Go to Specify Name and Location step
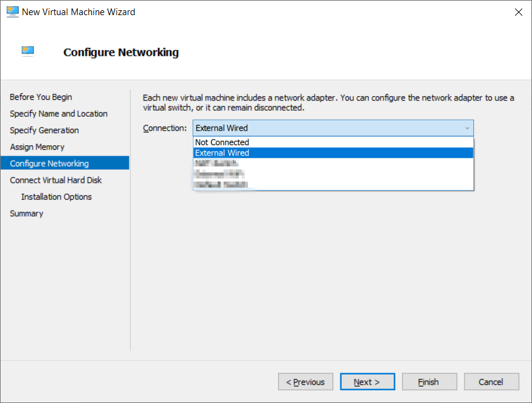 point(59,113)
